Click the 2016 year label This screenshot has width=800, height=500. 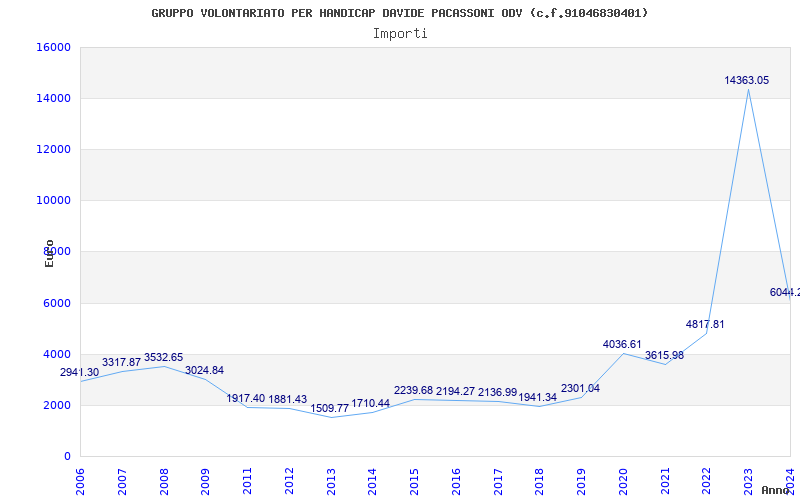pos(456,481)
